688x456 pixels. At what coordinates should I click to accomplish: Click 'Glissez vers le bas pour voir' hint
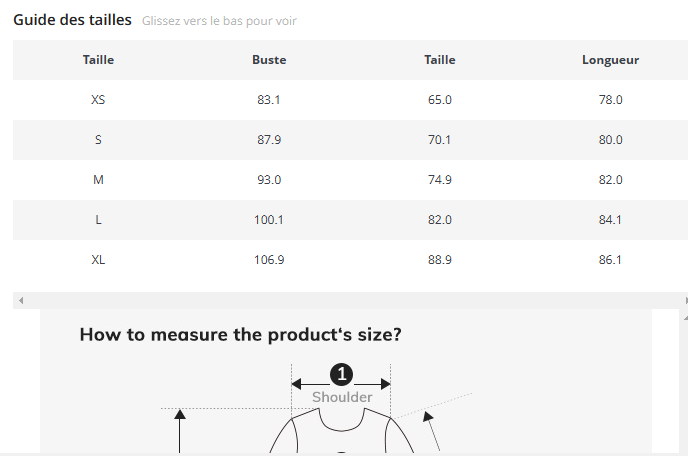tap(219, 21)
